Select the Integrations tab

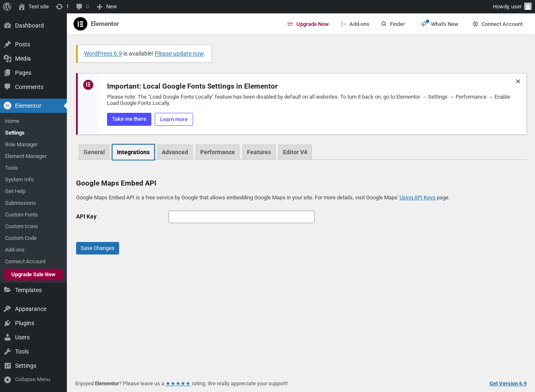pos(133,152)
